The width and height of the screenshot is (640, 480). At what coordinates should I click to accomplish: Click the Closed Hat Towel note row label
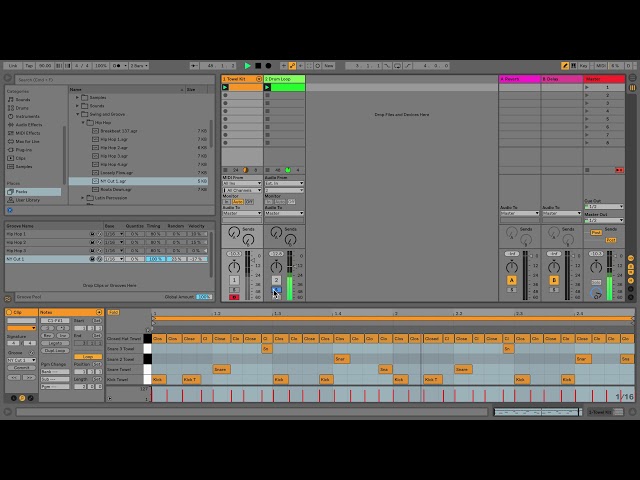point(124,339)
